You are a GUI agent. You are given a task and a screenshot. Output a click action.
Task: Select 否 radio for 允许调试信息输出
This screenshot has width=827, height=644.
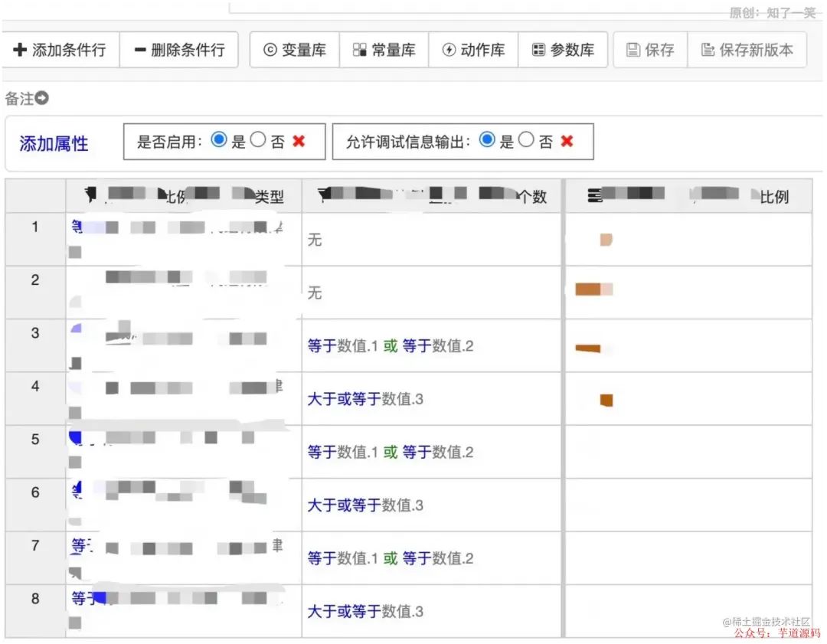(526, 139)
